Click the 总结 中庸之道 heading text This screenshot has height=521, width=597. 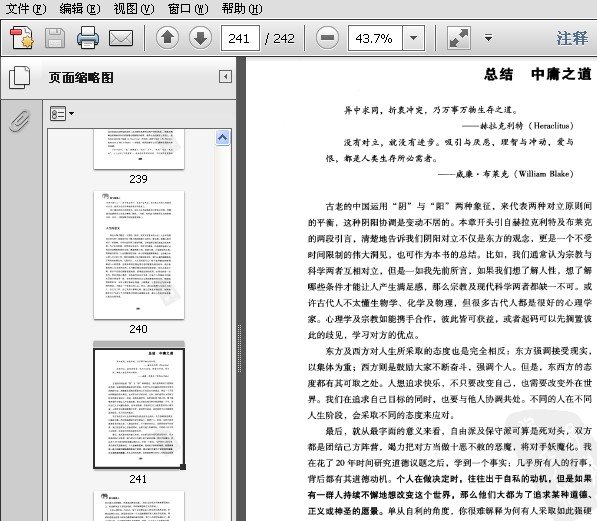tap(537, 74)
